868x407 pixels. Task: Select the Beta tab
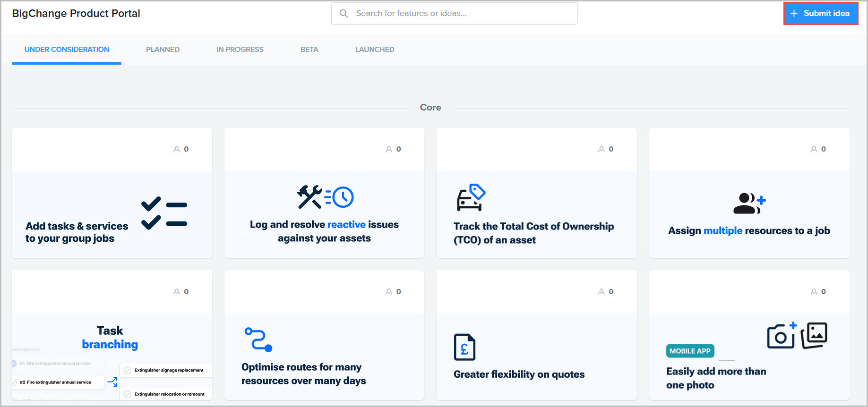pos(309,50)
